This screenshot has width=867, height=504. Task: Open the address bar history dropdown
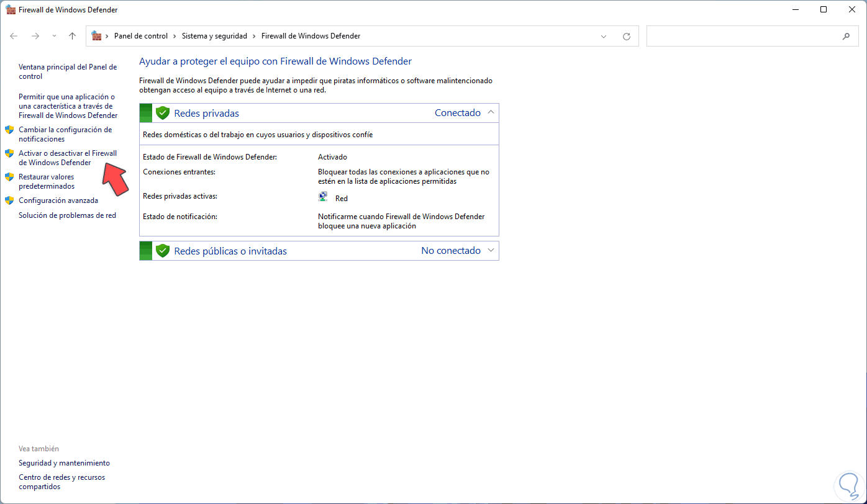(x=604, y=36)
